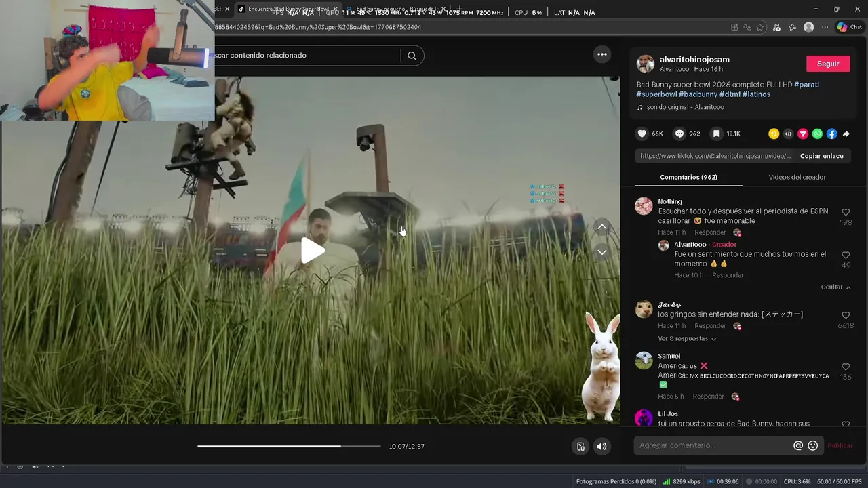The image size is (868, 488).
Task: Share the video on WhatsApp
Action: [817, 134]
